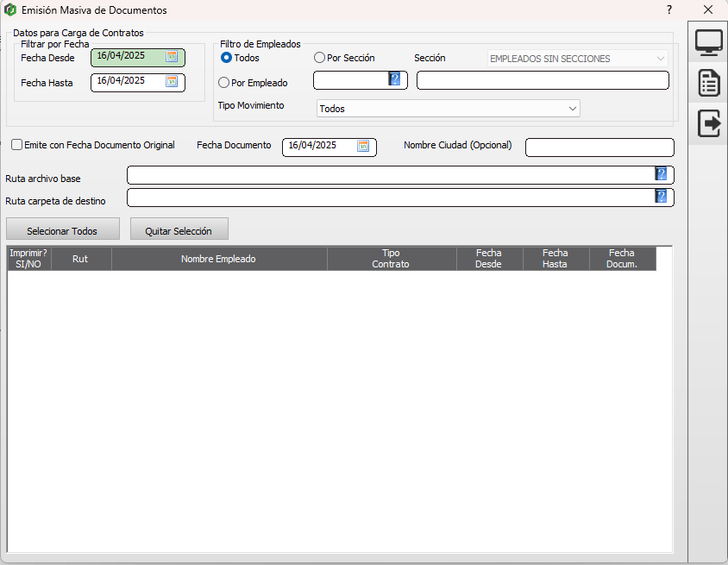The image size is (728, 565).
Task: Browse for Ruta carpeta de destino
Action: 661,197
